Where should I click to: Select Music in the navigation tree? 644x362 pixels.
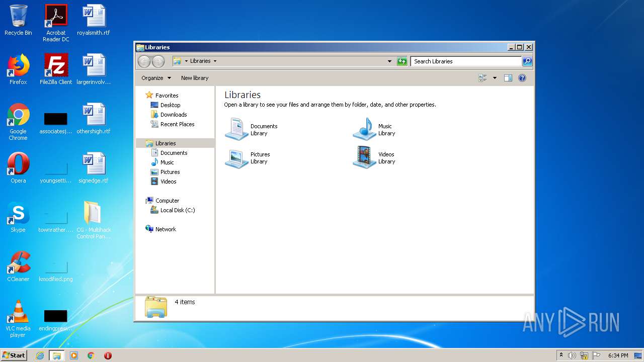163,162
